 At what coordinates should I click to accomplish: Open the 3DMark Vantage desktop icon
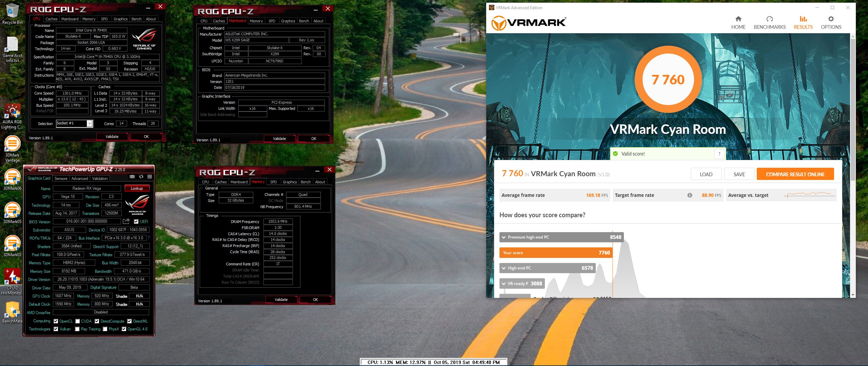click(12, 149)
